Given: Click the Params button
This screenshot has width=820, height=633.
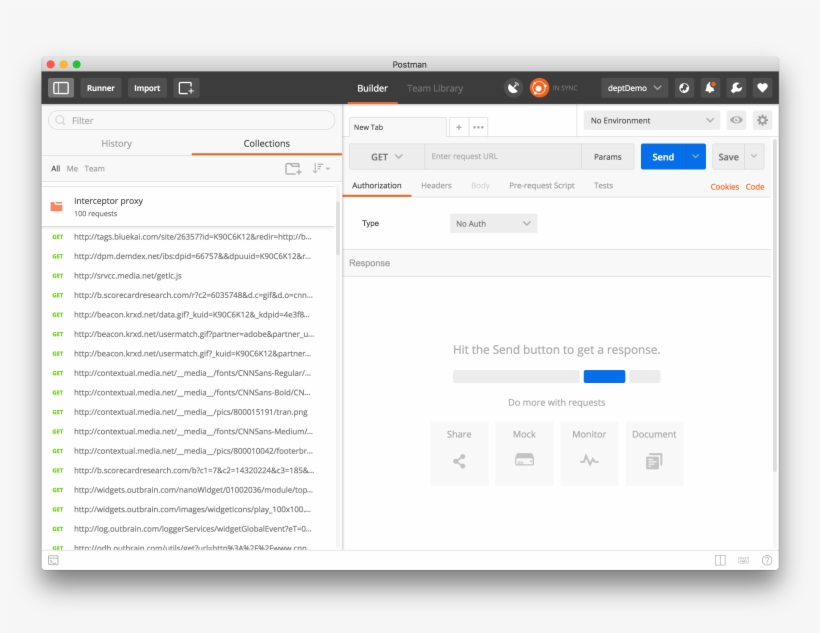Looking at the screenshot, I should (608, 157).
